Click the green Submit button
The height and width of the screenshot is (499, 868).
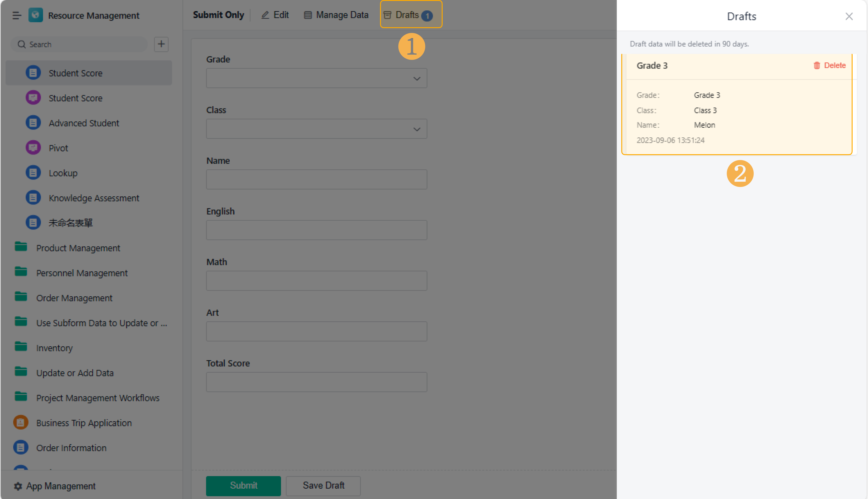click(x=243, y=486)
